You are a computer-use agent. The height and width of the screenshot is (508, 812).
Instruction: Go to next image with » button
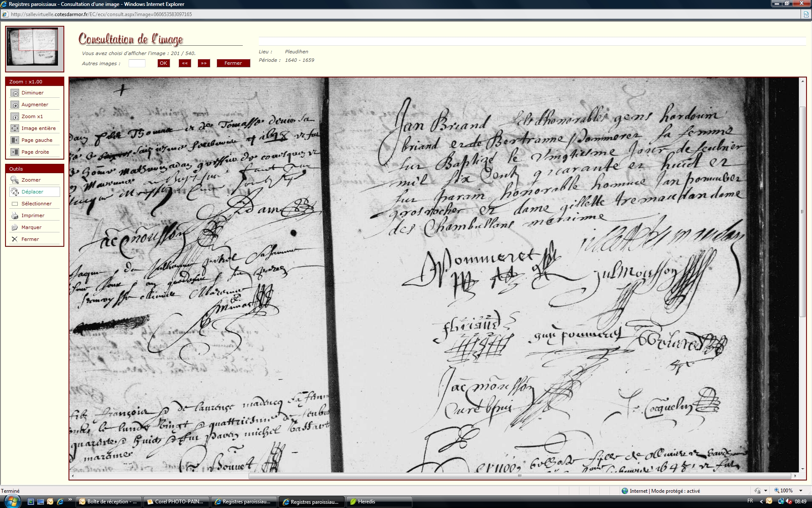point(204,63)
